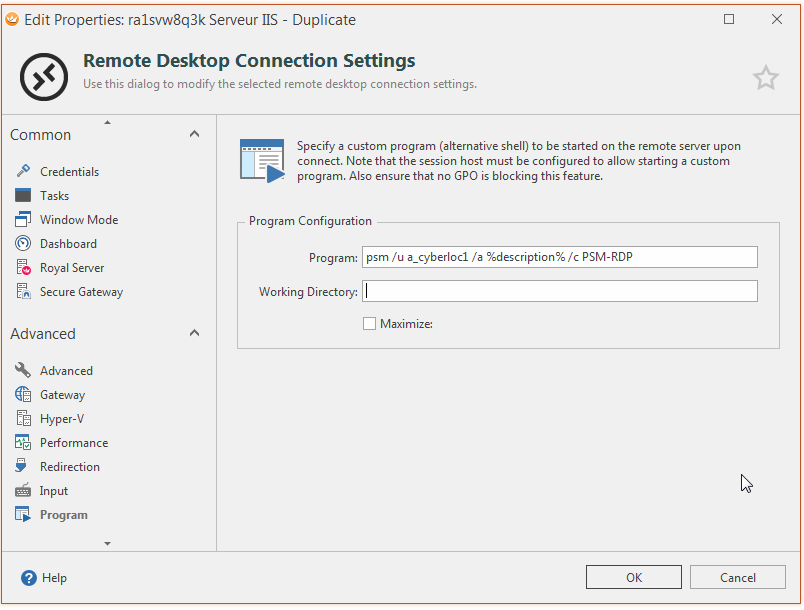Click the Hyper-V icon
804x610 pixels.
coord(23,419)
